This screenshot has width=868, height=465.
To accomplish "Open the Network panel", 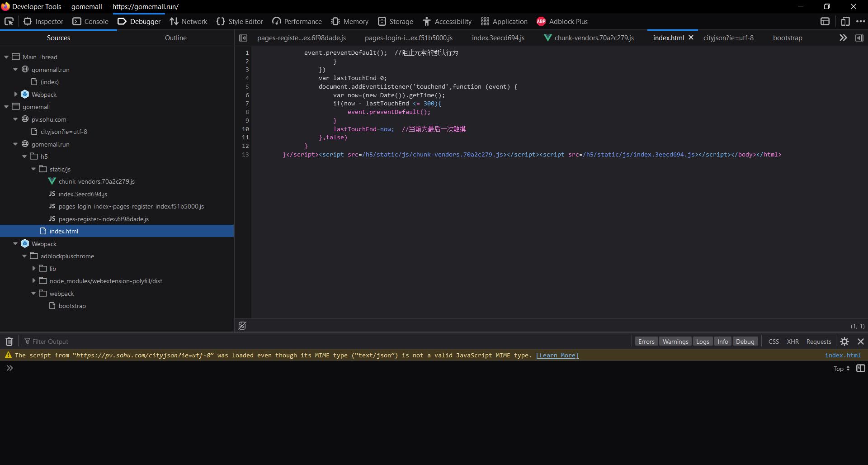I will [x=189, y=21].
